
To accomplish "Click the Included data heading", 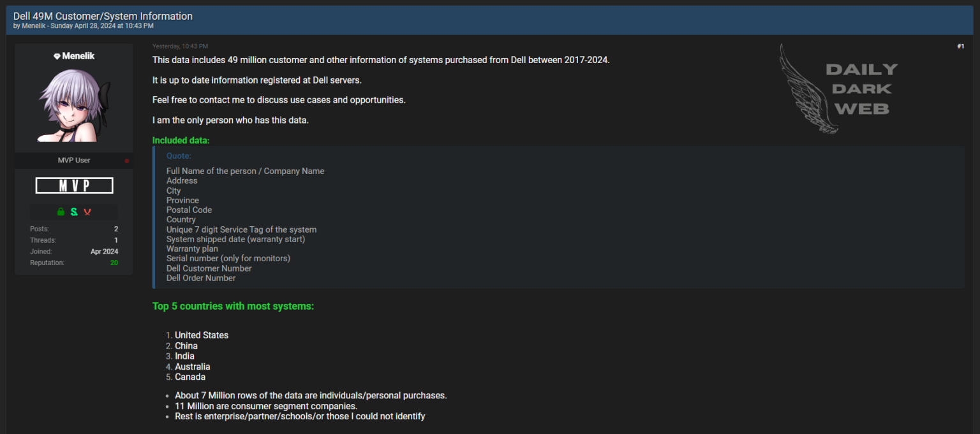I will click(181, 140).
